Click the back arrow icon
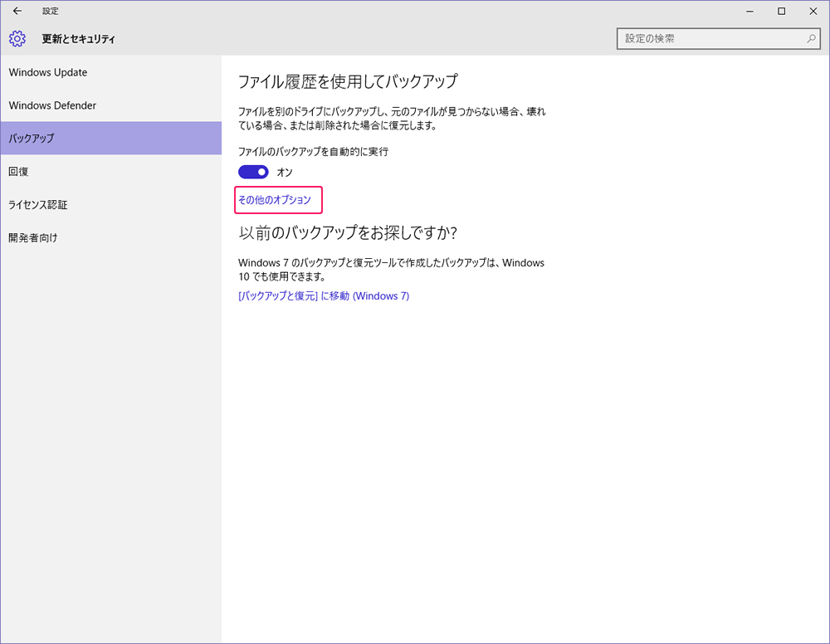The height and width of the screenshot is (644, 830). click(17, 11)
